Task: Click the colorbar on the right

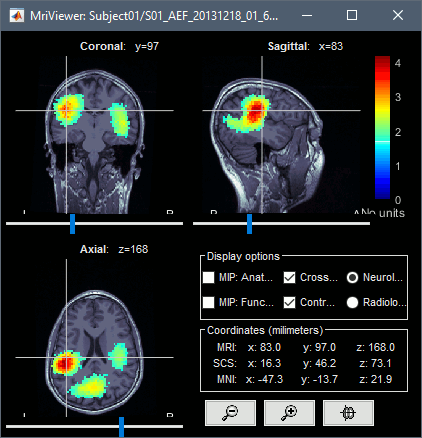Action: [x=382, y=127]
